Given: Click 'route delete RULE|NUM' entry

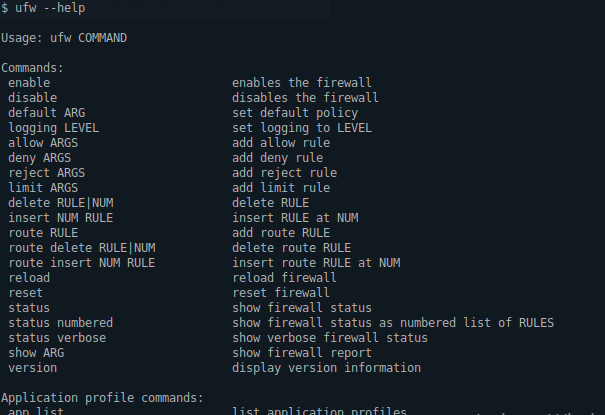Looking at the screenshot, I should [82, 248].
